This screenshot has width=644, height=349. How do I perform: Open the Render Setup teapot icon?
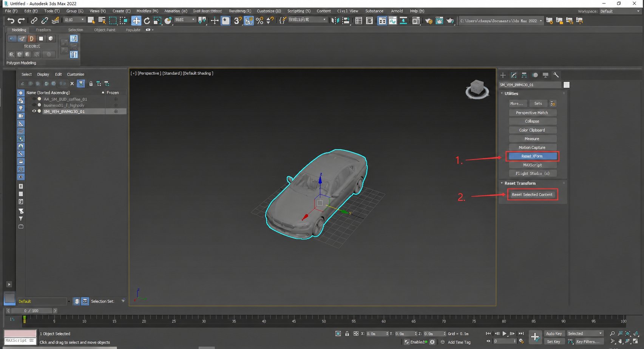(428, 21)
